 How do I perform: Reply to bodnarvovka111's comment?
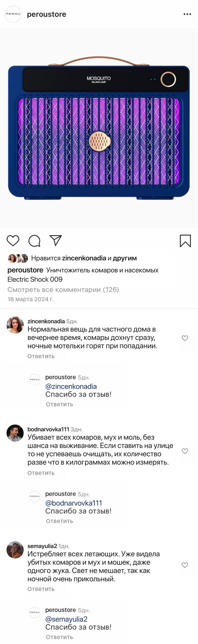click(41, 473)
